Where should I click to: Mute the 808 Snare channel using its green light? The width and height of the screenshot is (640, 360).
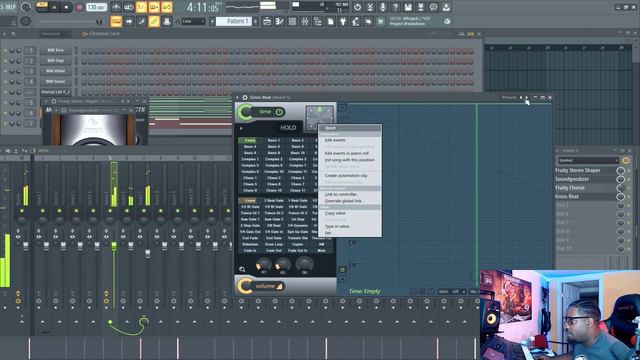pos(5,82)
